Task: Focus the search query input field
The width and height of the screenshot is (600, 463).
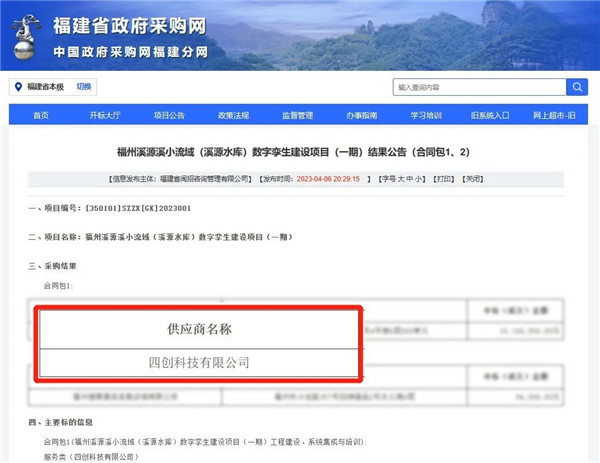Action: pyautogui.click(x=479, y=87)
